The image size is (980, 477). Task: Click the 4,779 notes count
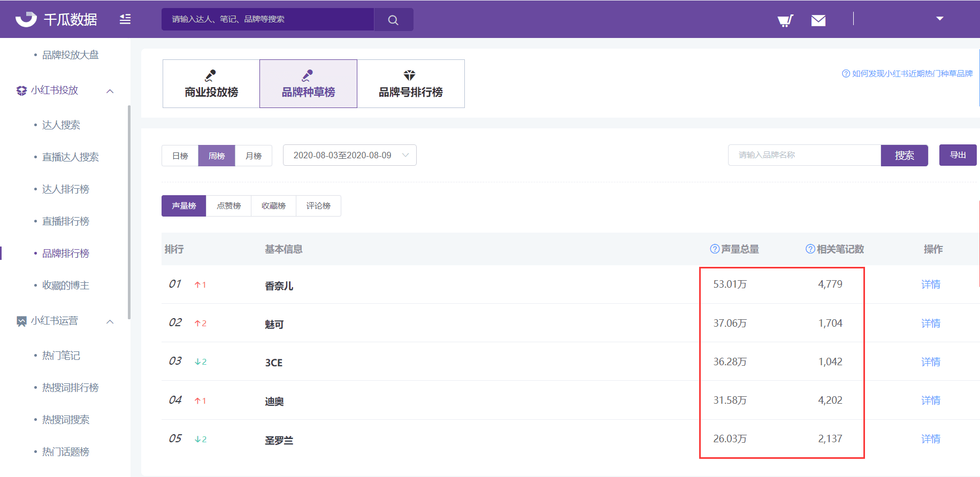point(830,284)
